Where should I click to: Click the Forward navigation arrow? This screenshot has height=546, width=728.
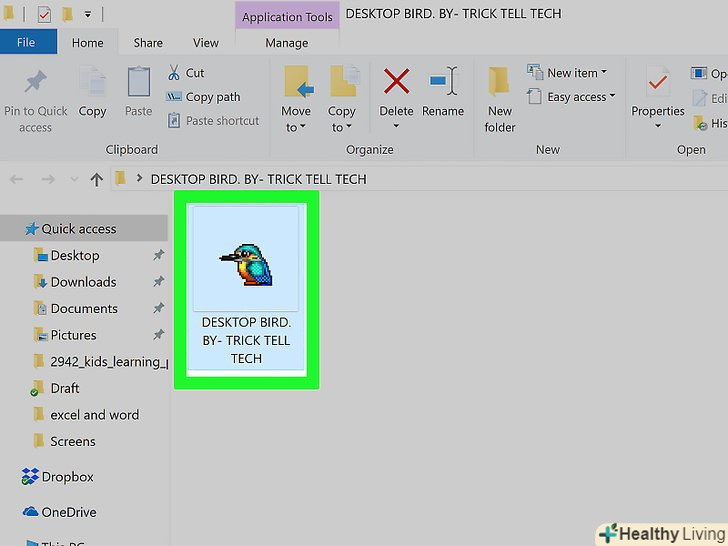click(48, 179)
